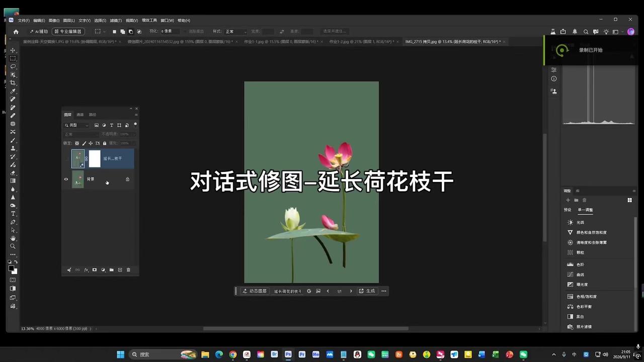Open the layer filter 类型 dropdown
644x362 pixels.
pyautogui.click(x=76, y=125)
